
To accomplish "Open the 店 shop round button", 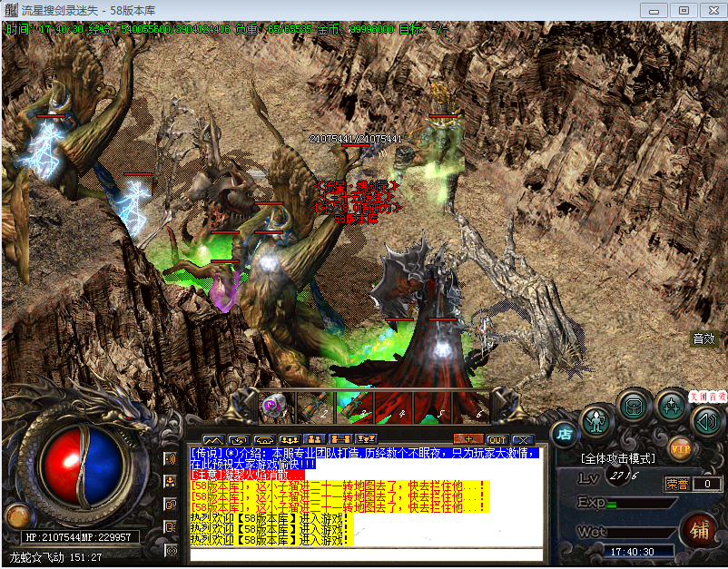I will [565, 435].
